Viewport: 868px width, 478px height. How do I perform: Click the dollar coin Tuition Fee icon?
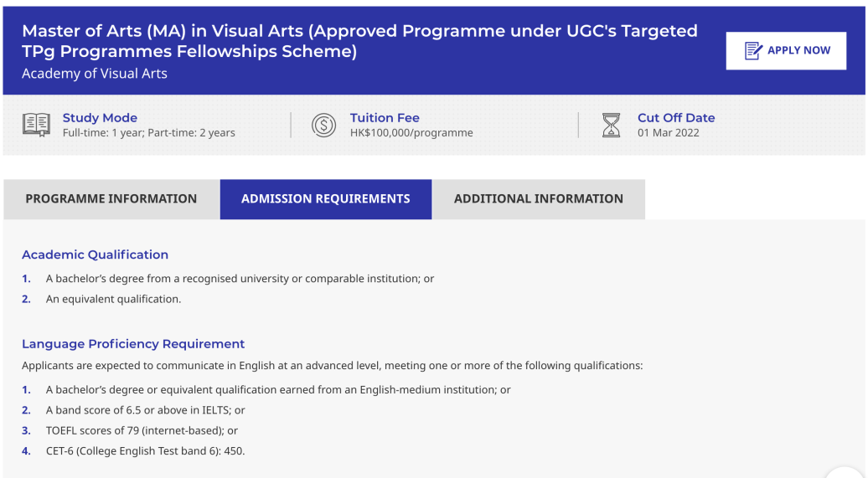pos(324,125)
